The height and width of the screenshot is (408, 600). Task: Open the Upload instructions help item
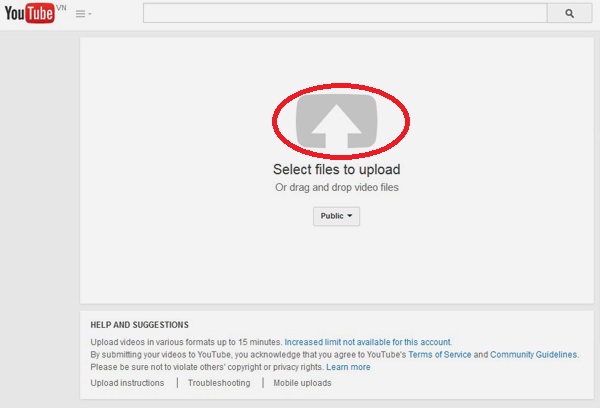(128, 383)
